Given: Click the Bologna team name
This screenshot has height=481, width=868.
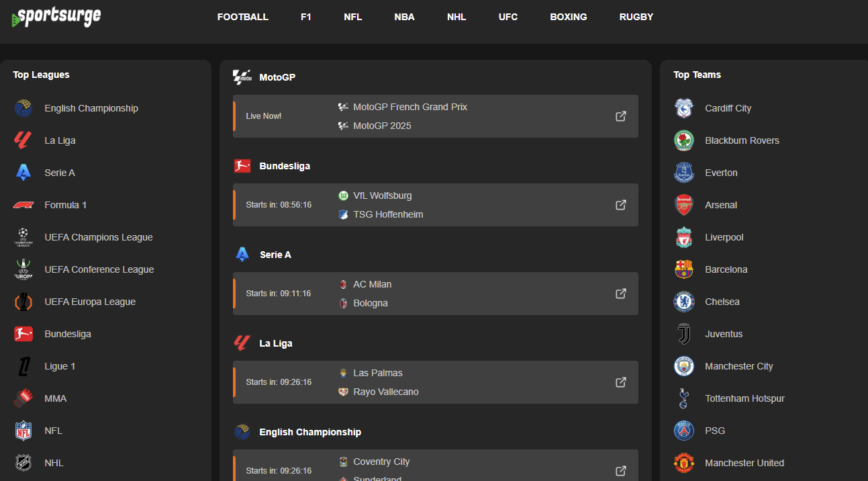Looking at the screenshot, I should click(x=371, y=303).
